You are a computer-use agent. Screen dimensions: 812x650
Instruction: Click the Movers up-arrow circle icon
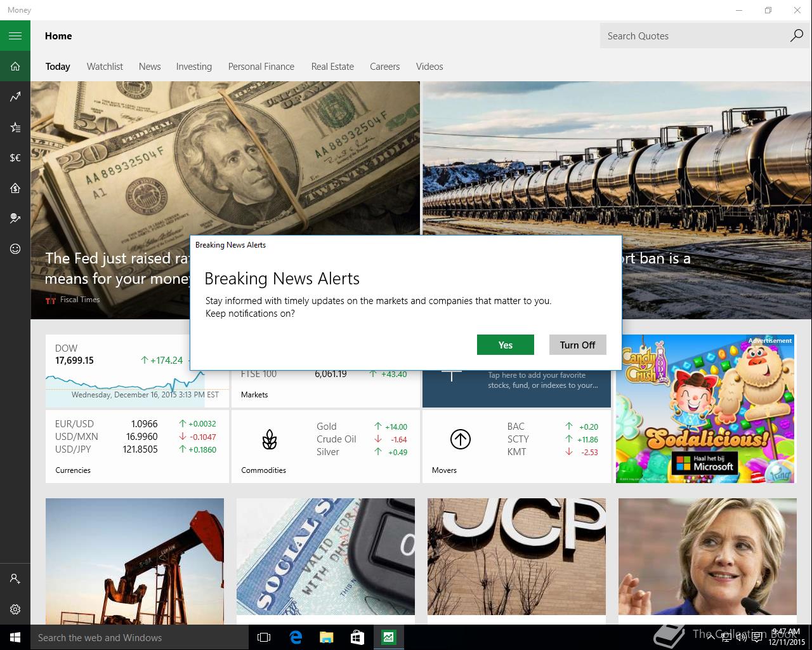click(460, 439)
